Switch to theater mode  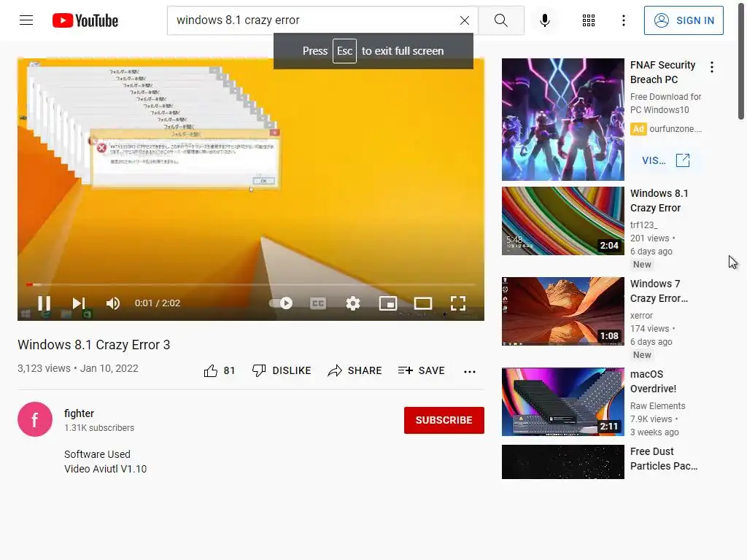423,303
